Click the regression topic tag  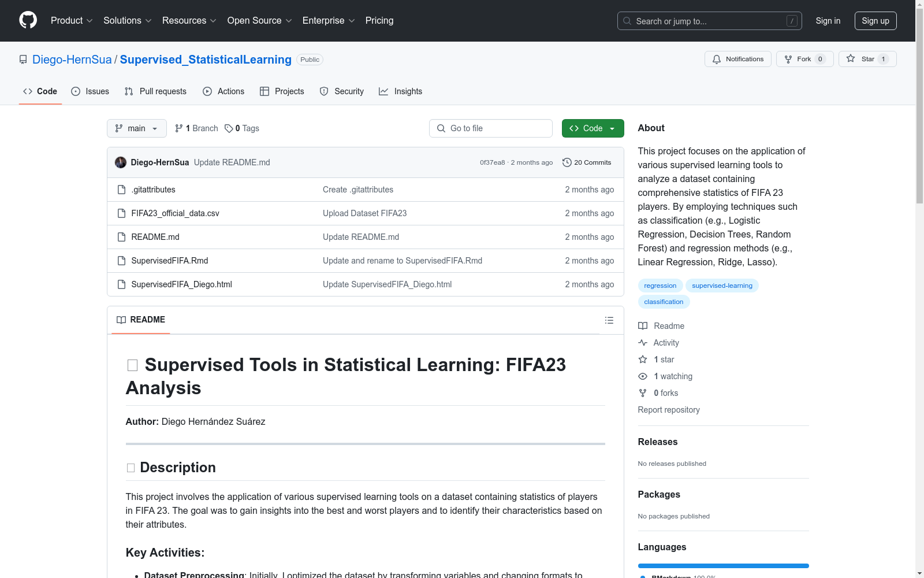[x=660, y=286]
